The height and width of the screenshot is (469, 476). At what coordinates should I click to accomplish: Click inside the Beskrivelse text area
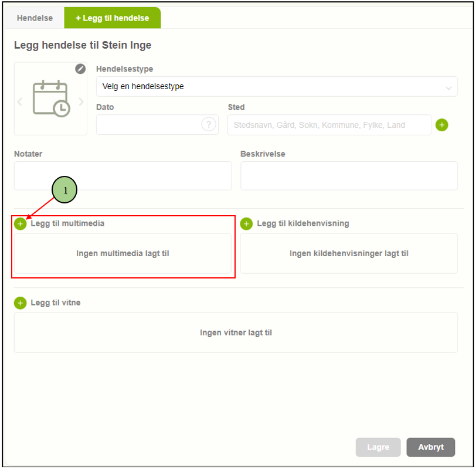[x=349, y=176]
